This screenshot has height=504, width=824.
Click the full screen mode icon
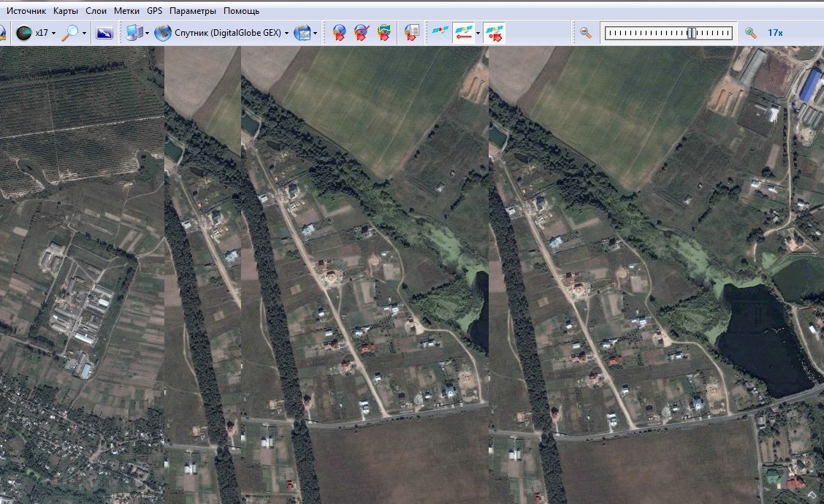(x=104, y=33)
